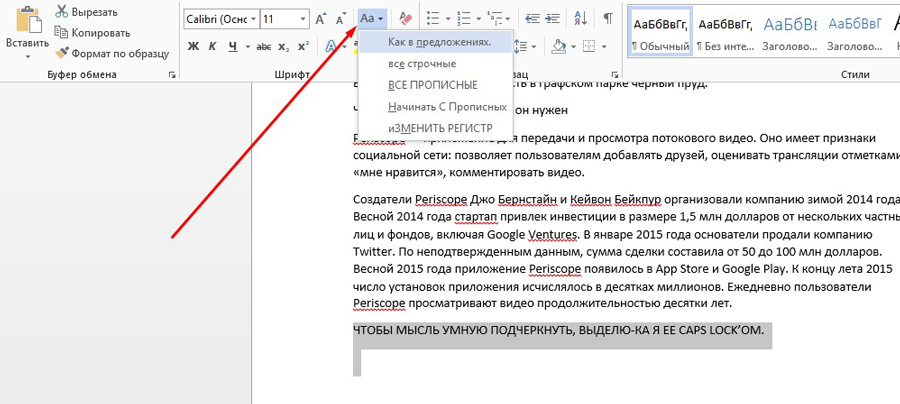Choose 'Как в предложениях.' case option
The height and width of the screenshot is (404, 900).
pyautogui.click(x=436, y=42)
